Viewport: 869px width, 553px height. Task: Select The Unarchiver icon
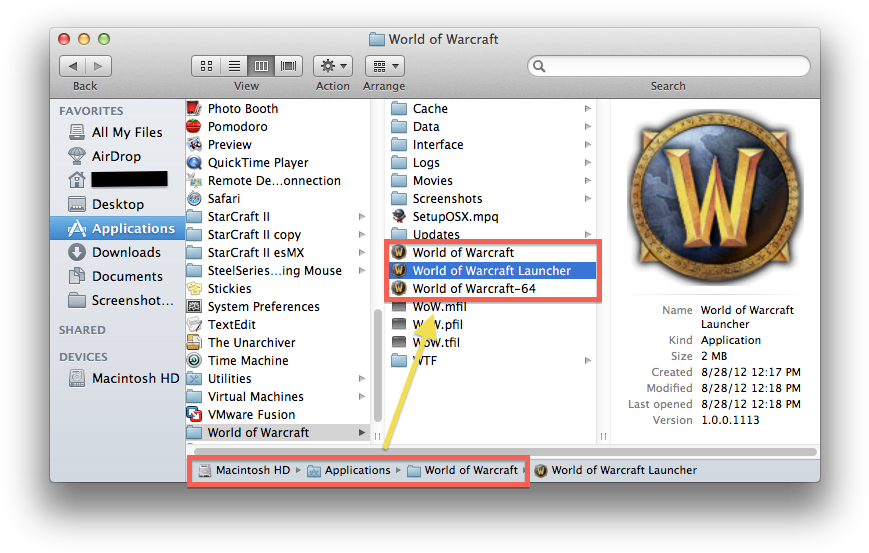point(194,342)
